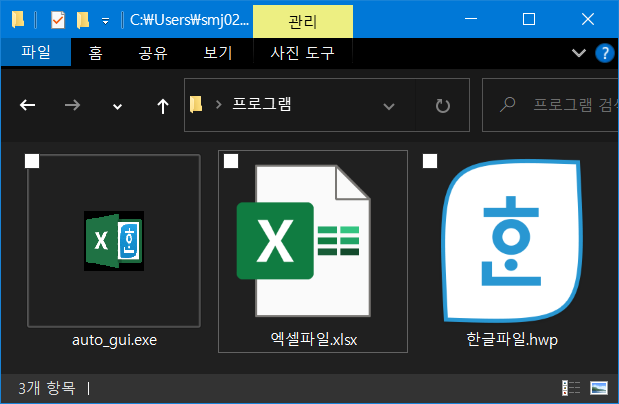
Task: Open the address bar history dropdown
Action: 389,106
